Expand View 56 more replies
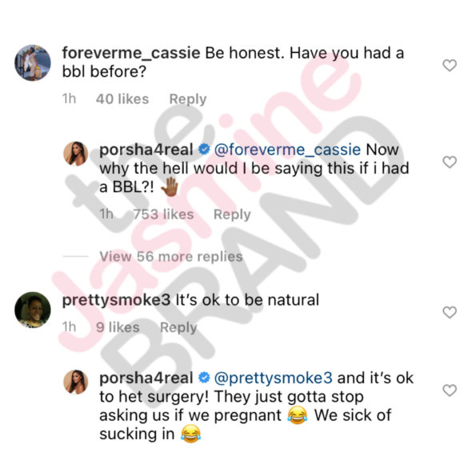The width and height of the screenshot is (476, 476). (x=171, y=257)
